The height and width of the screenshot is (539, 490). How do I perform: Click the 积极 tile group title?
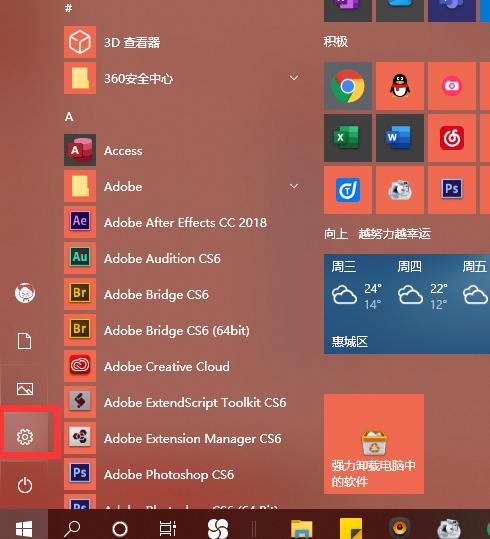pyautogui.click(x=336, y=42)
